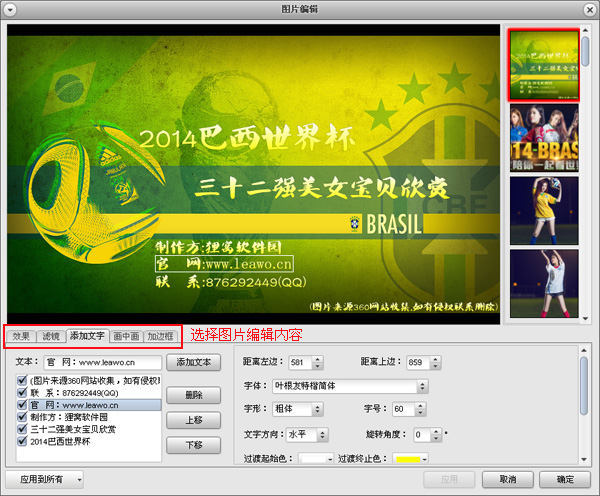Uncheck the 2014巴西世界杯 item
The height and width of the screenshot is (496, 600).
coord(22,441)
